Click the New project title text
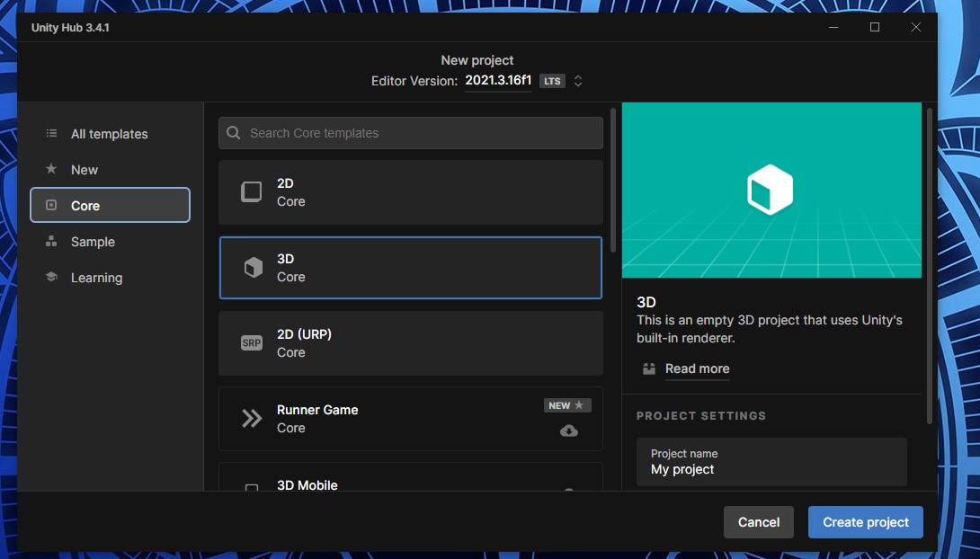 (477, 60)
